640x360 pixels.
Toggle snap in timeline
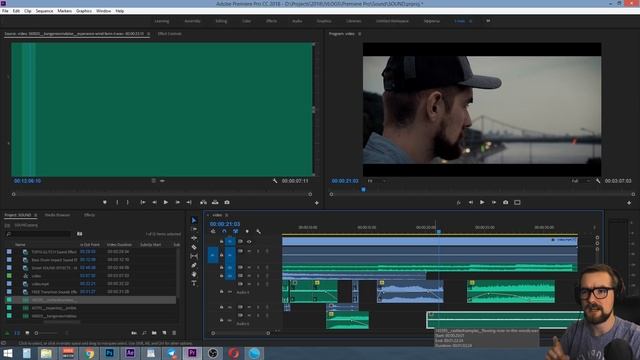(x=224, y=231)
